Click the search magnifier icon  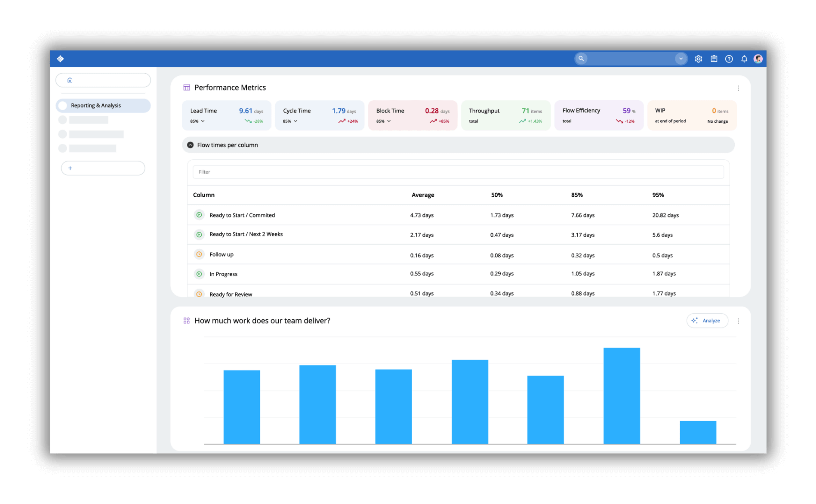pos(581,59)
